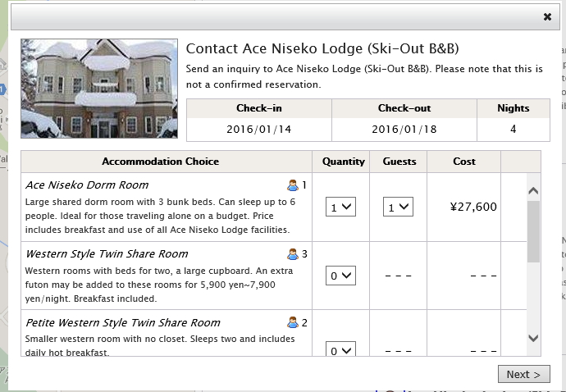Open Guests dropdown for Ace Niseko Dorm Room
This screenshot has height=392, width=566.
coord(398,207)
